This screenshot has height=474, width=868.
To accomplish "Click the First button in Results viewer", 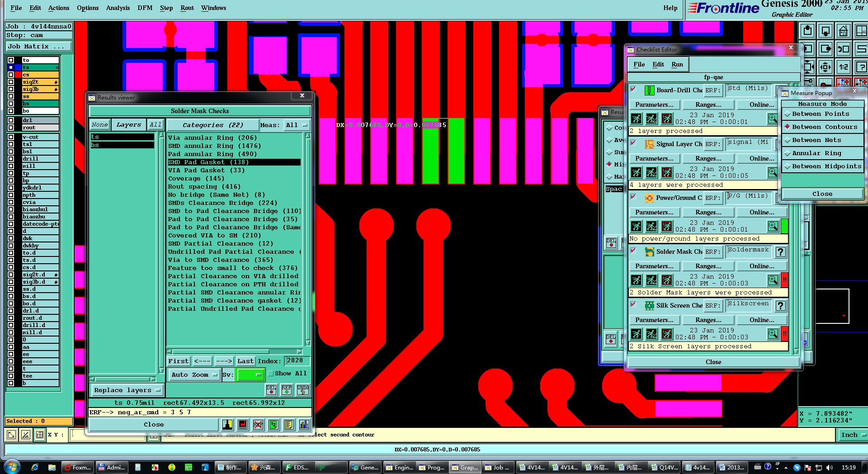I will click(179, 361).
